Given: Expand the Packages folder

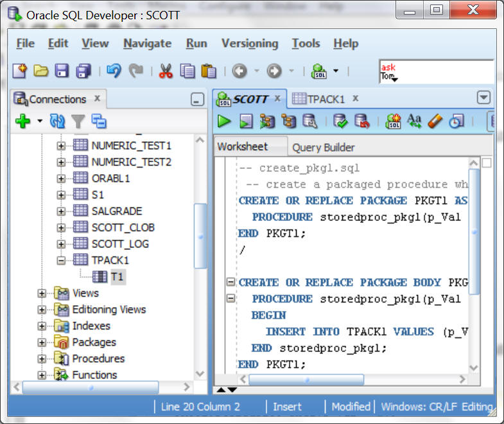Looking at the screenshot, I should (x=42, y=342).
